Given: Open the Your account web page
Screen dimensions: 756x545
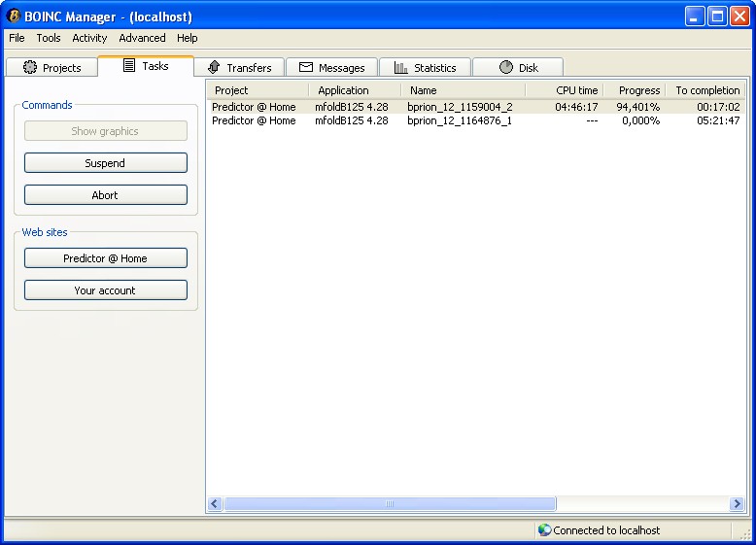Looking at the screenshot, I should point(106,290).
